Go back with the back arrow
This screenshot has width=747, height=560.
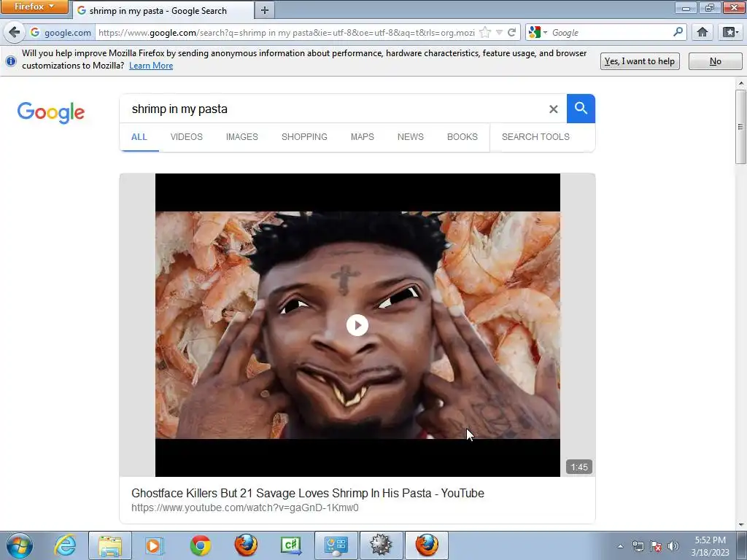[x=15, y=32]
